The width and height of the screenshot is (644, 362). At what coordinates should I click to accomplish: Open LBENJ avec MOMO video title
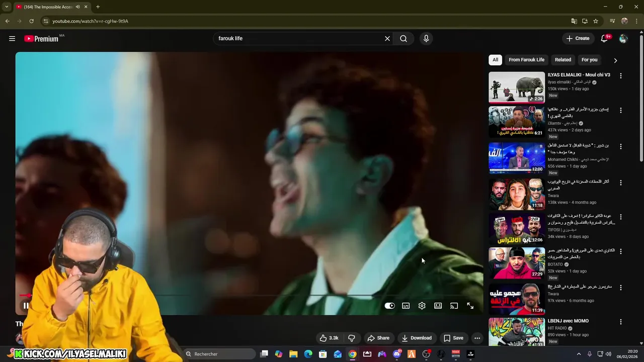click(568, 321)
